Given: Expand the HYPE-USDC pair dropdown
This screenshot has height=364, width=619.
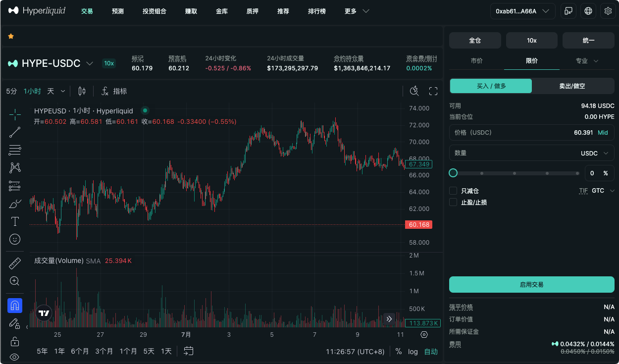Looking at the screenshot, I should click(x=90, y=63).
